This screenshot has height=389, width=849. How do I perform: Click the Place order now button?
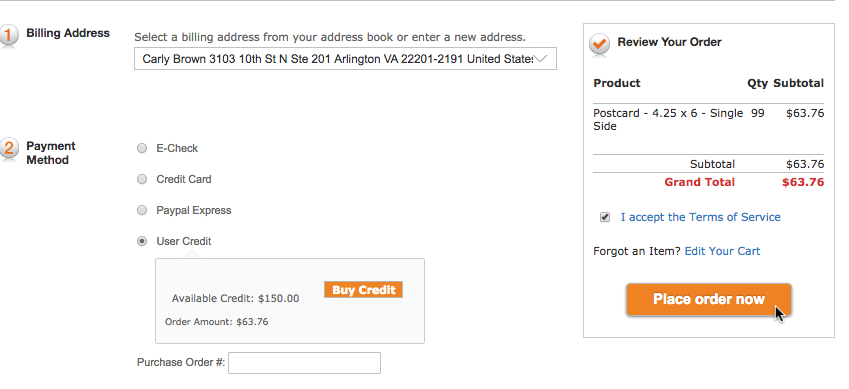click(x=709, y=299)
